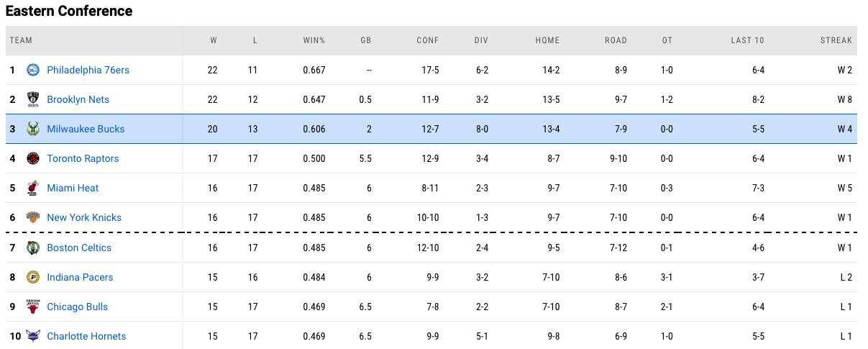Screen dimensions: 868x349
Task: Click the Brooklyn Nets logo icon
Action: [x=32, y=99]
